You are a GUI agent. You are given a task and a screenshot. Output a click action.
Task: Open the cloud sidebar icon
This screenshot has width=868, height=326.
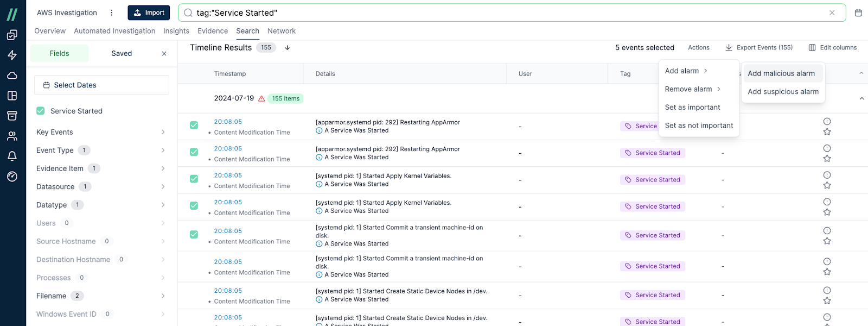(12, 76)
